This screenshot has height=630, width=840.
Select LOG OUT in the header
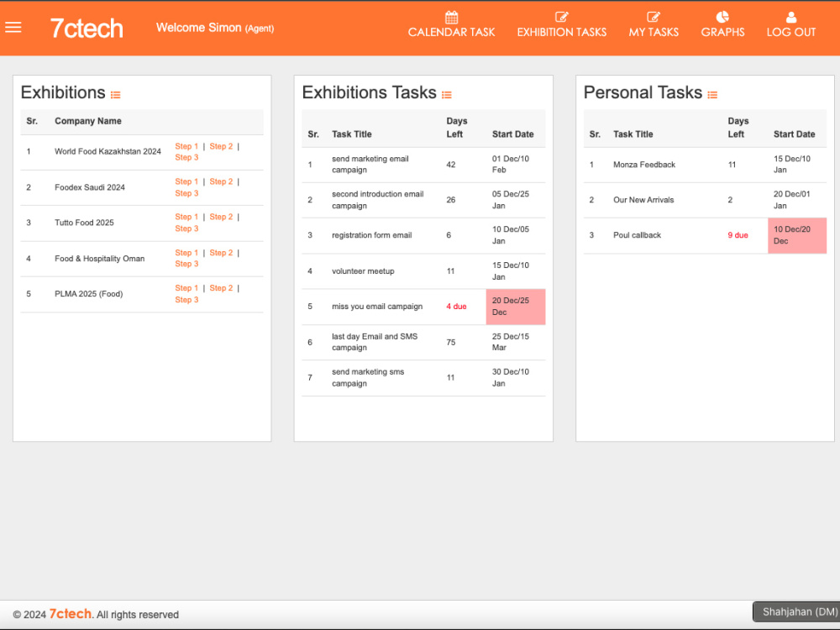(x=791, y=32)
